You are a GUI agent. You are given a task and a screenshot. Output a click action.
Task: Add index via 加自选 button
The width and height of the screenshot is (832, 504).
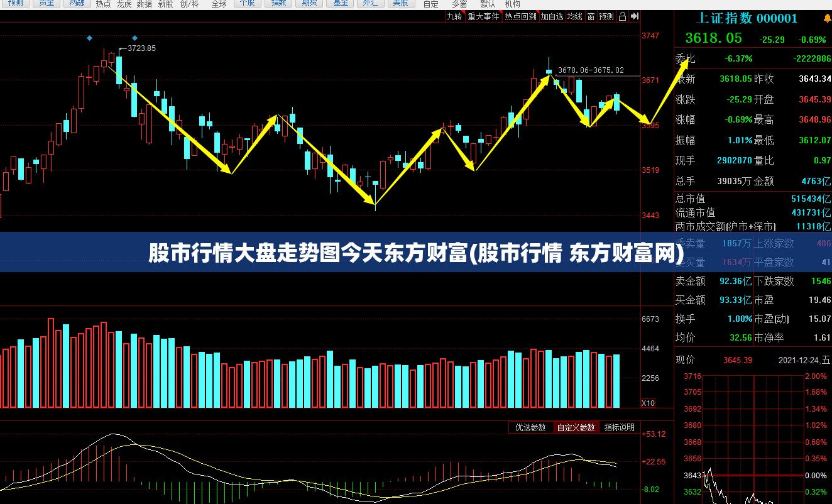pos(552,17)
